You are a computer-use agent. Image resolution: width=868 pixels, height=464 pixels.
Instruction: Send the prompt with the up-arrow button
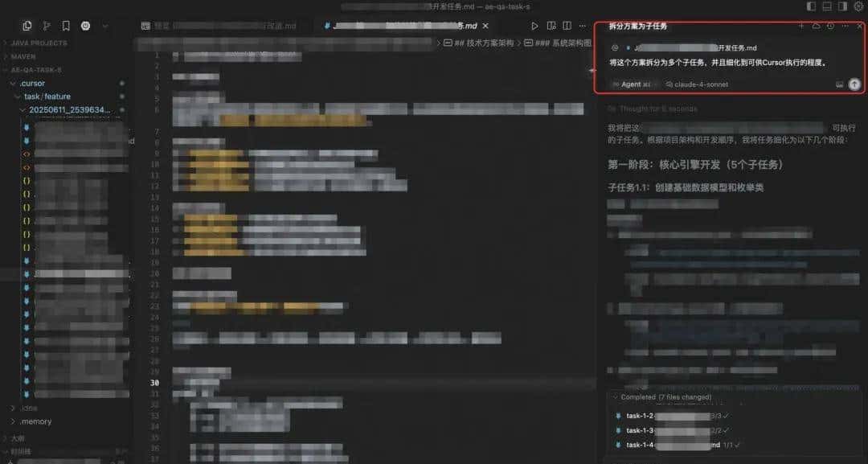click(x=854, y=84)
